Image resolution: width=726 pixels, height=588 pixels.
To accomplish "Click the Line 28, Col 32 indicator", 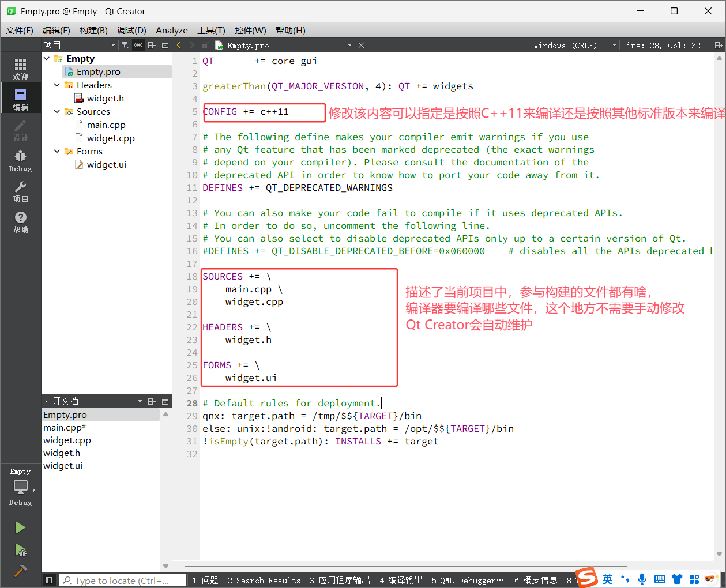I will coord(661,45).
